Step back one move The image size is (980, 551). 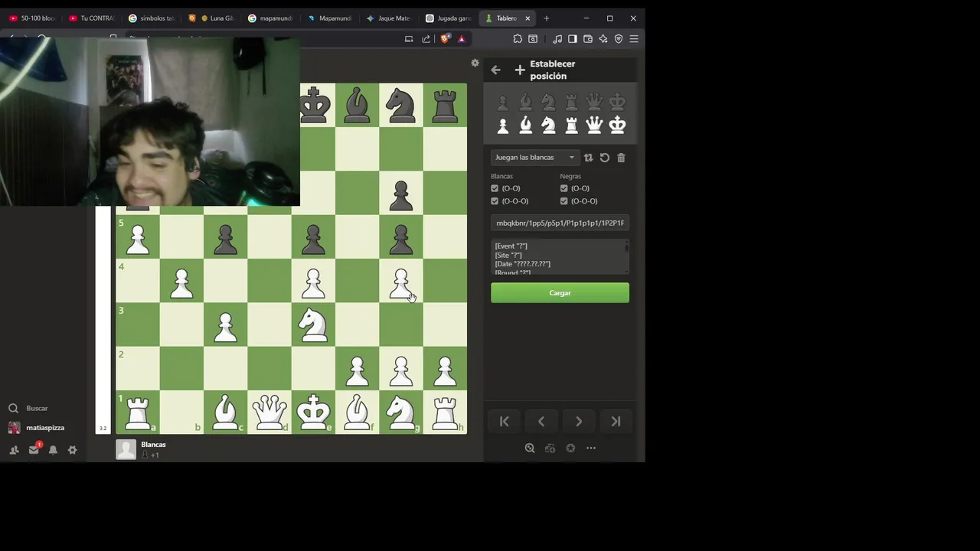[x=541, y=421]
